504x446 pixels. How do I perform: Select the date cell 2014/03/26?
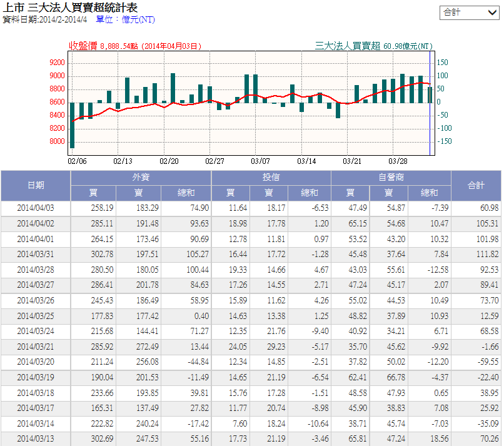click(36, 301)
